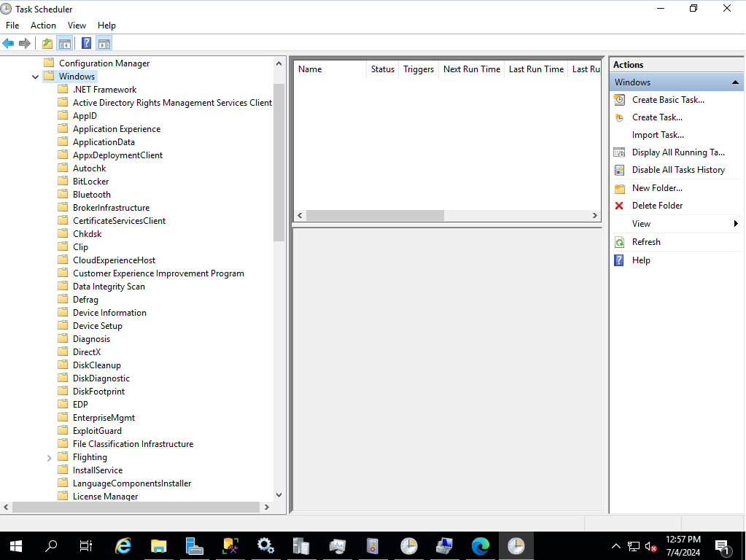The width and height of the screenshot is (746, 560).
Task: Click the tree scroll down arrow
Action: (x=279, y=495)
